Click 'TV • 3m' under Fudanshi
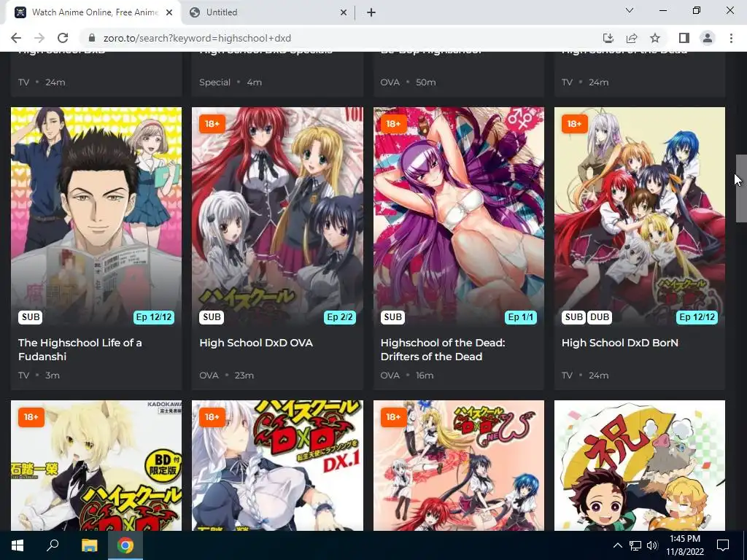This screenshot has width=747, height=560. 39,376
